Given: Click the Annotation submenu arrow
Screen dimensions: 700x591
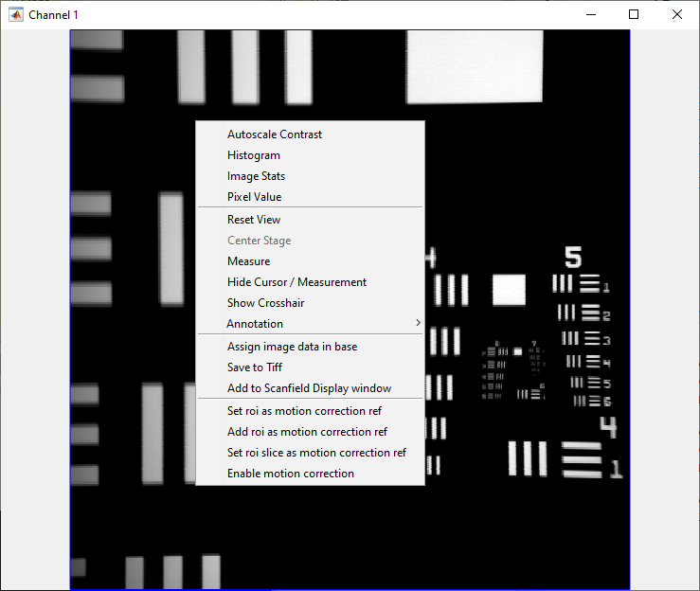Looking at the screenshot, I should coord(417,324).
